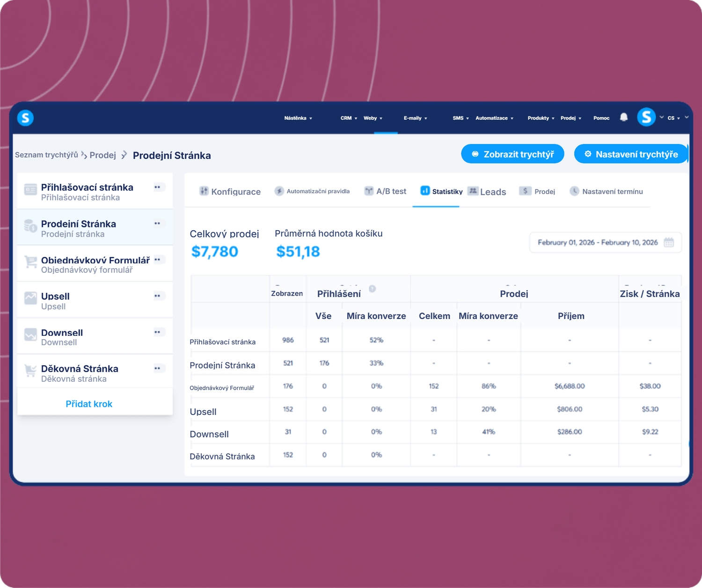Click the date range field February 01, 2026
Screen dimensions: 702x588
click(x=606, y=242)
